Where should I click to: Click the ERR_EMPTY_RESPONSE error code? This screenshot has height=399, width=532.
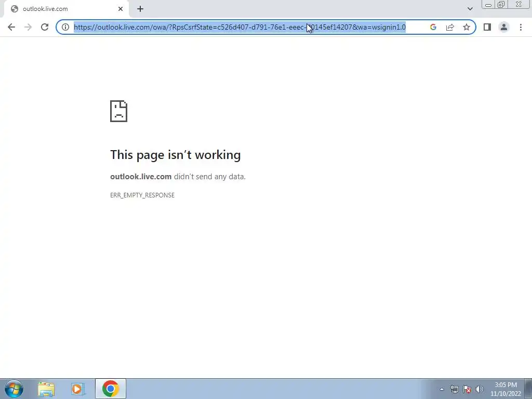(x=142, y=195)
